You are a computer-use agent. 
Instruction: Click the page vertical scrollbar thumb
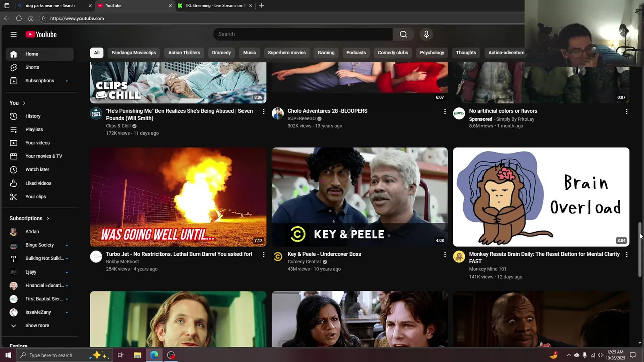click(x=640, y=249)
